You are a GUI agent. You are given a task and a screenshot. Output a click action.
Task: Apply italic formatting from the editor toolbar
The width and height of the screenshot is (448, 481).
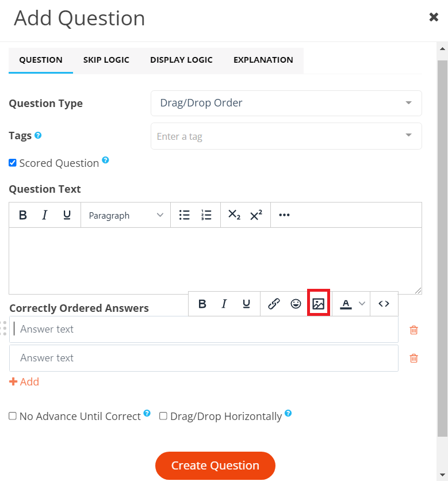click(45, 215)
